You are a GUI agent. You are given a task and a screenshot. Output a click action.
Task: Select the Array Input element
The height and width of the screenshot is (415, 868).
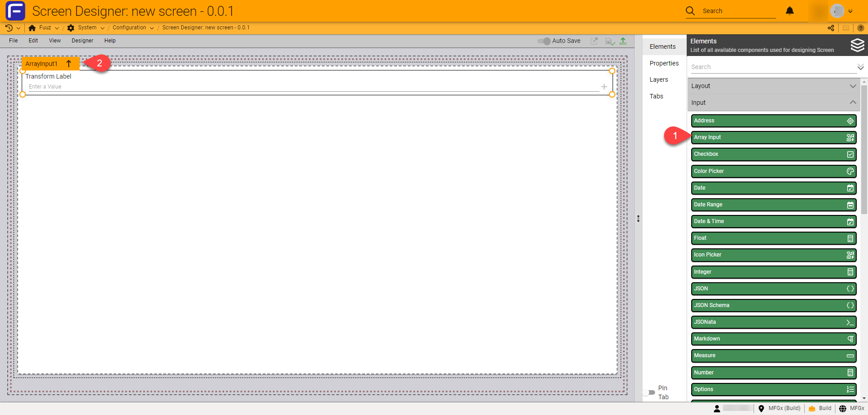pyautogui.click(x=774, y=138)
